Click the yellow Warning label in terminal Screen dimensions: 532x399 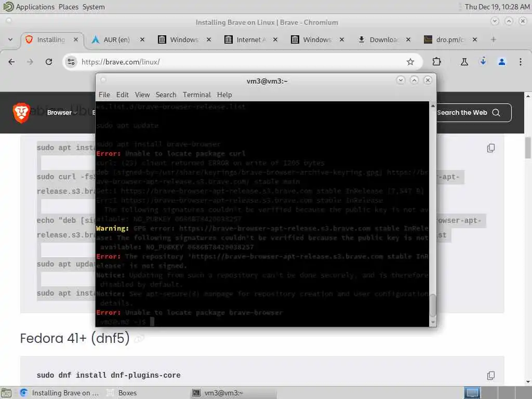click(x=112, y=229)
